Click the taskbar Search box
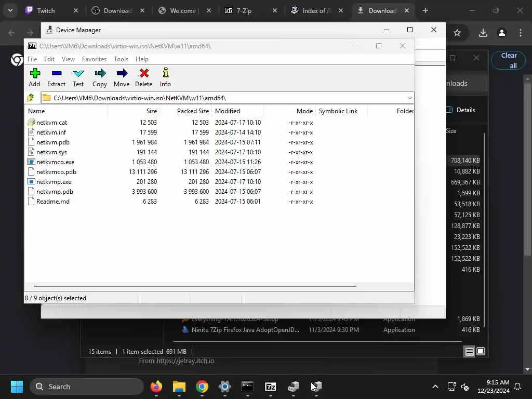 tap(87, 387)
